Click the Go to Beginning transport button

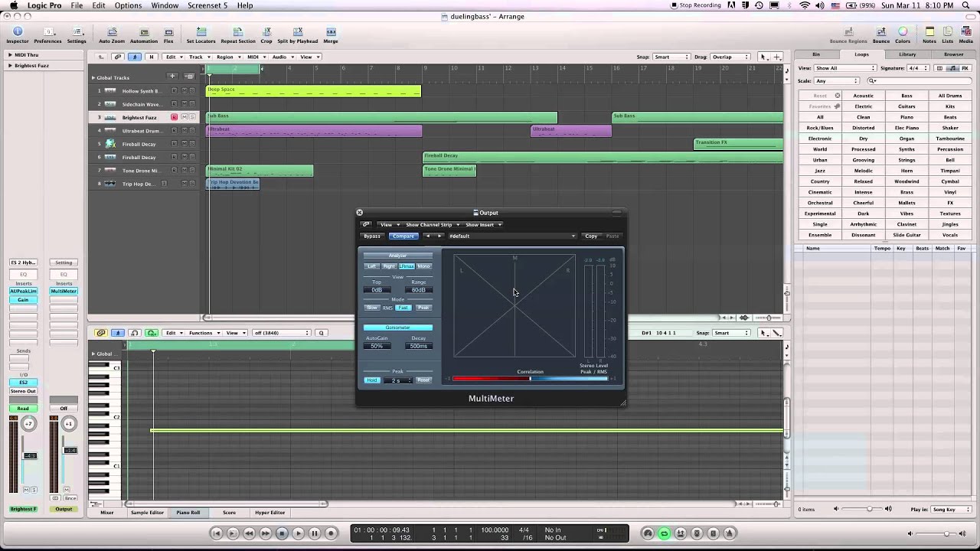pyautogui.click(x=217, y=533)
